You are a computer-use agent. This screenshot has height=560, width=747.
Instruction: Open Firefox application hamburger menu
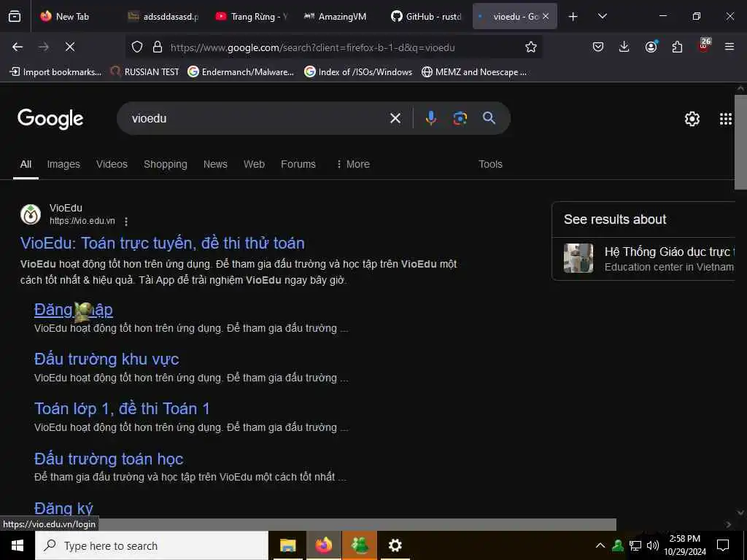click(729, 47)
